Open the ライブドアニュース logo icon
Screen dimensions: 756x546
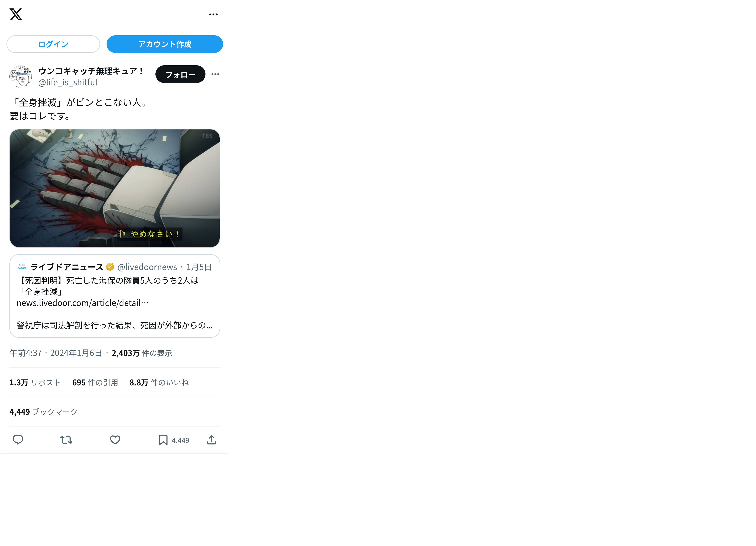[22, 267]
